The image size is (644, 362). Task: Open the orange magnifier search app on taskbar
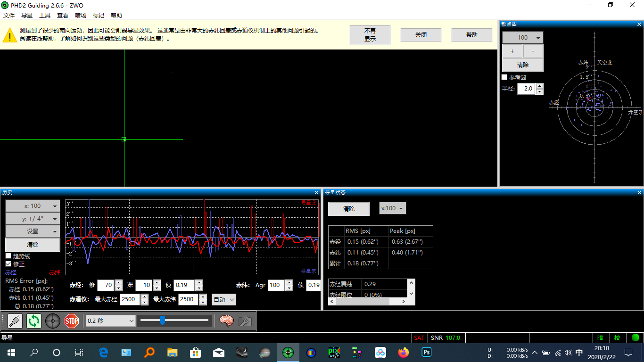(x=149, y=352)
